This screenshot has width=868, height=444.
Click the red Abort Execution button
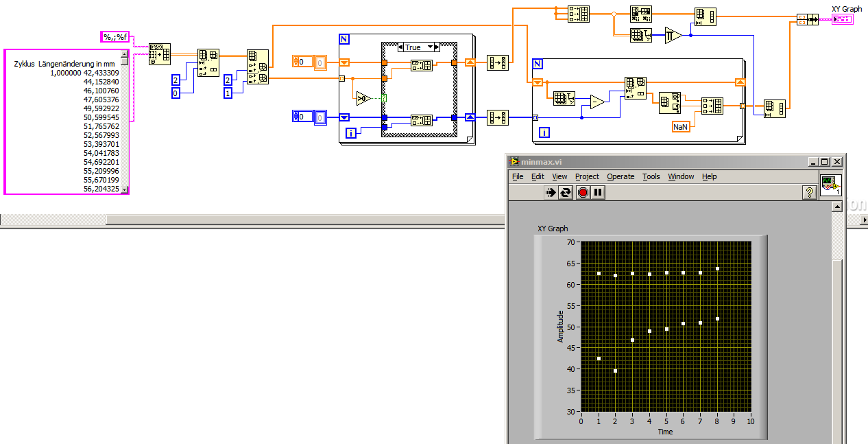583,192
